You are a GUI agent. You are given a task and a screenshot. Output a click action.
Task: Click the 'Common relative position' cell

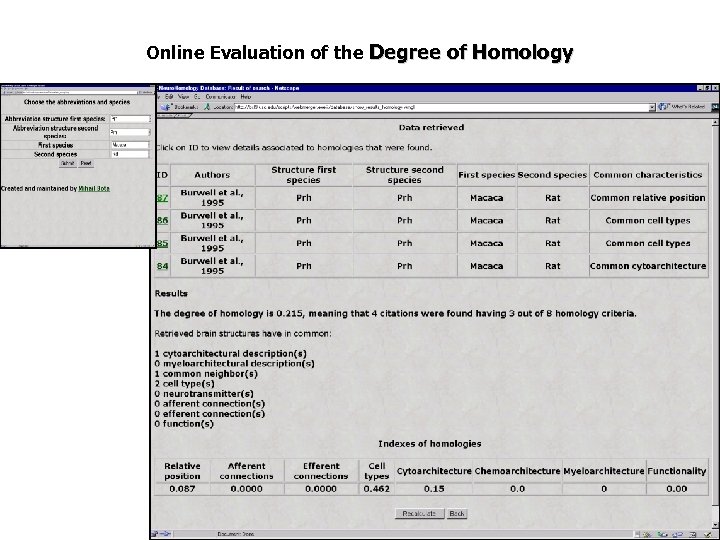pos(648,198)
